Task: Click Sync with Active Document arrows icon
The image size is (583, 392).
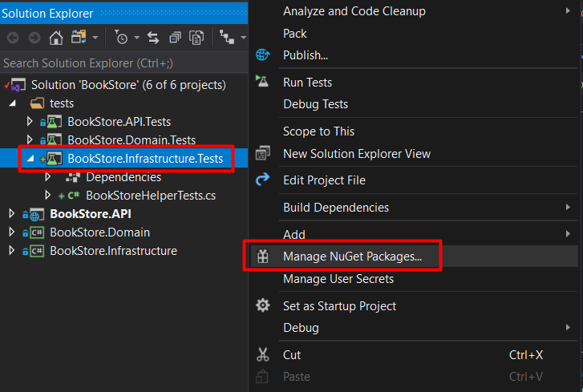Action: [153, 38]
